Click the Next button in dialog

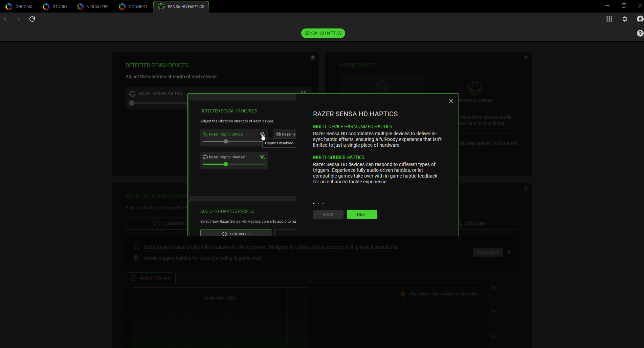click(x=362, y=214)
